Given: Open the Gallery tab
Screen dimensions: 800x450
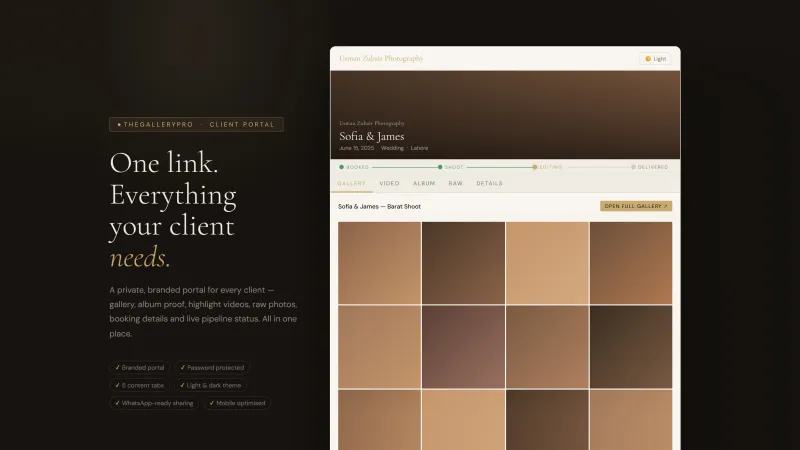Looking at the screenshot, I should pyautogui.click(x=352, y=183).
